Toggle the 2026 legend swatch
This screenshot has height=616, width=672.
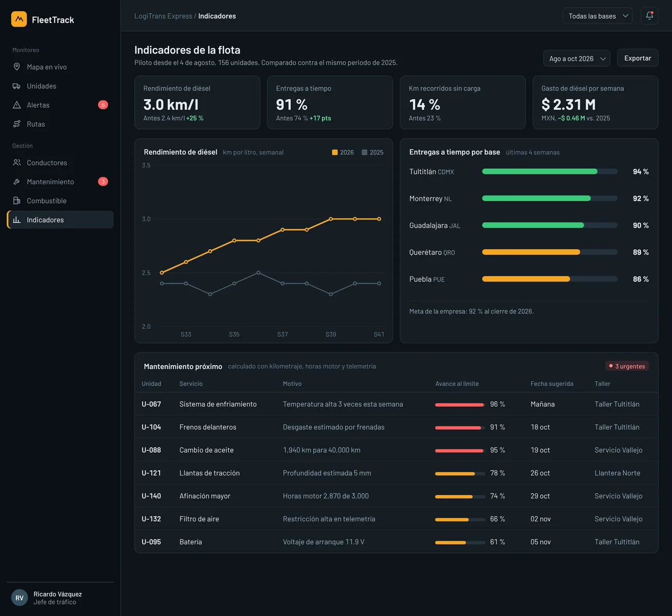pos(335,152)
